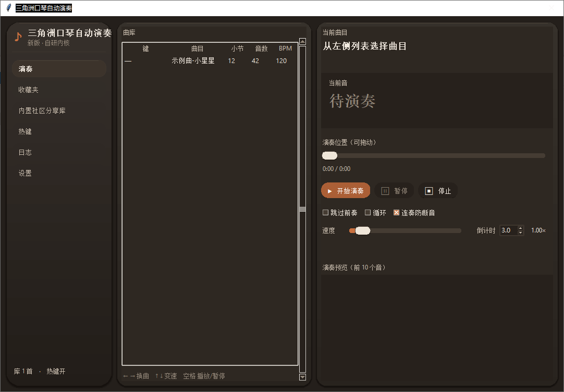Image resolution: width=564 pixels, height=392 pixels.
Task: Click the 暂停 button
Action: [x=394, y=191]
